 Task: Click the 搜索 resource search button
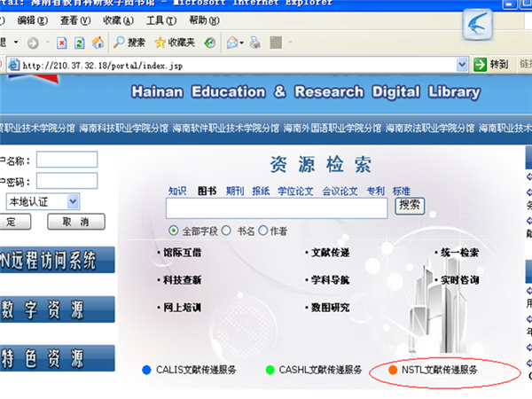pyautogui.click(x=410, y=206)
